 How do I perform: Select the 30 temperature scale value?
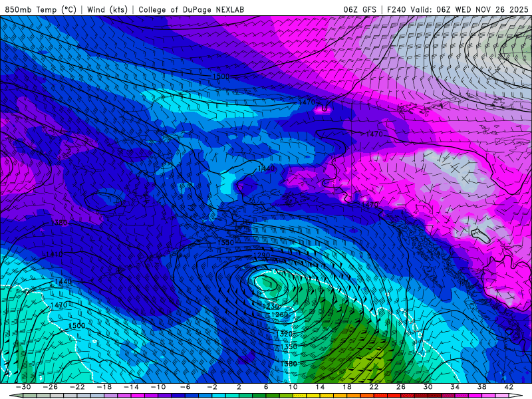[428, 387]
